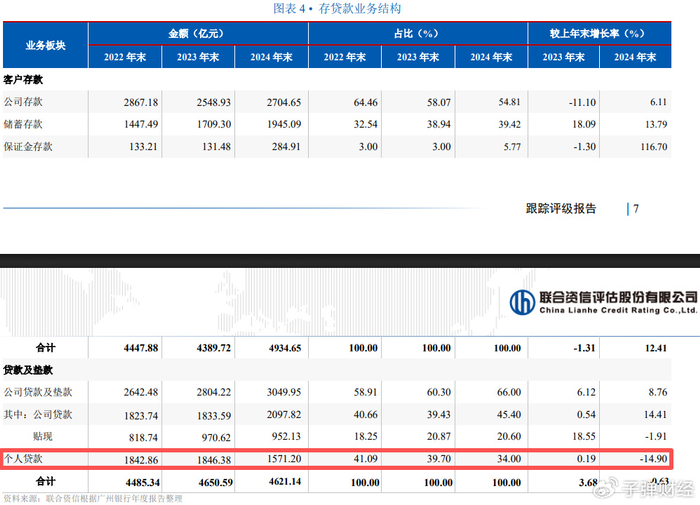Click the deposit total 4447.88
This screenshot has height=505, width=700.
[x=141, y=348]
